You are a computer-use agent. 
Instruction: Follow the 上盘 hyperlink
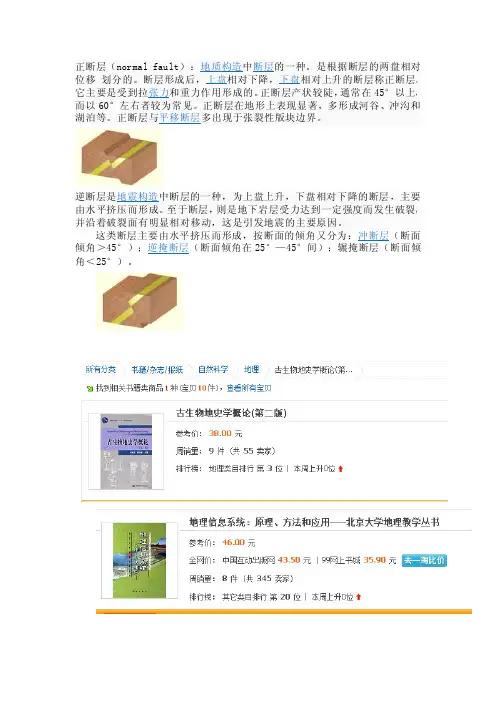216,80
